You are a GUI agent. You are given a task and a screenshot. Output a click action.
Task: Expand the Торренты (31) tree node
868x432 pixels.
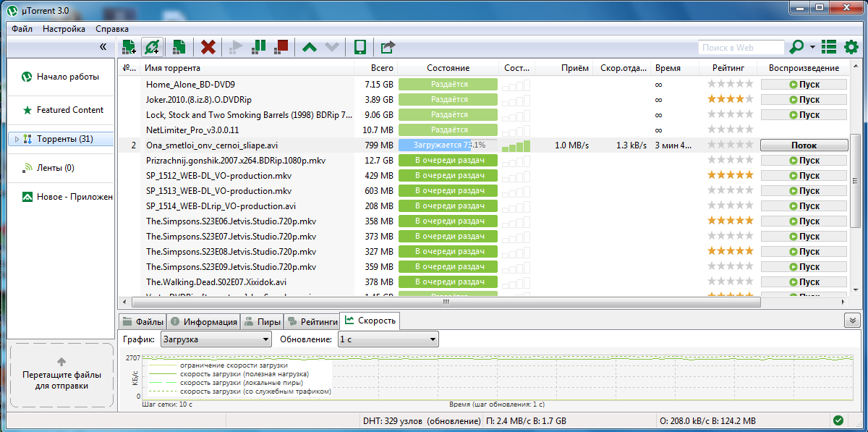click(17, 138)
